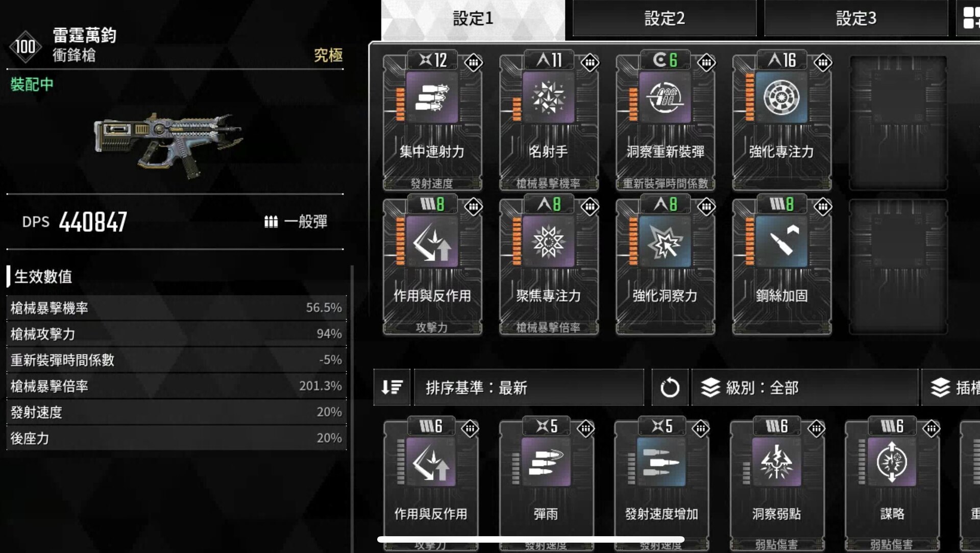
Task: Select the 名射手 module icon
Action: (x=548, y=98)
